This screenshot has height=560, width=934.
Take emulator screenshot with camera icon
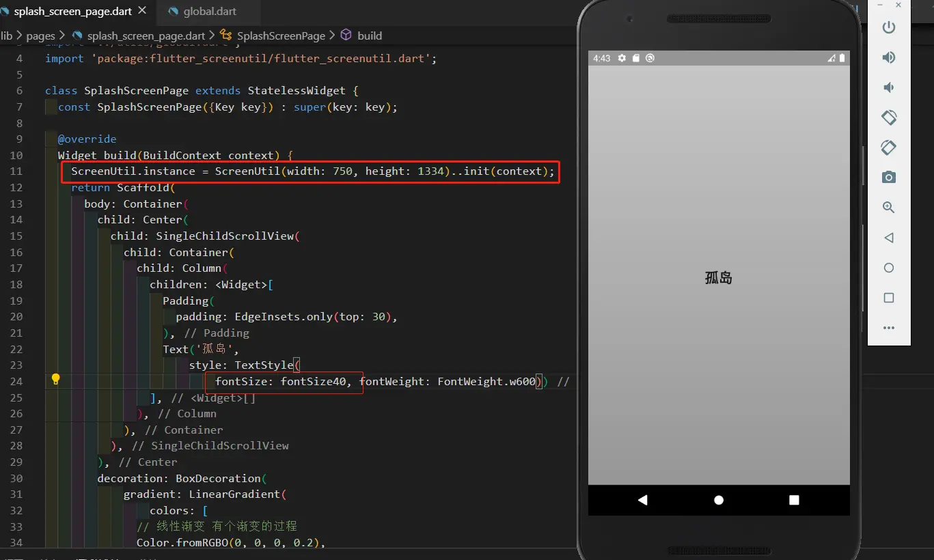pos(888,178)
